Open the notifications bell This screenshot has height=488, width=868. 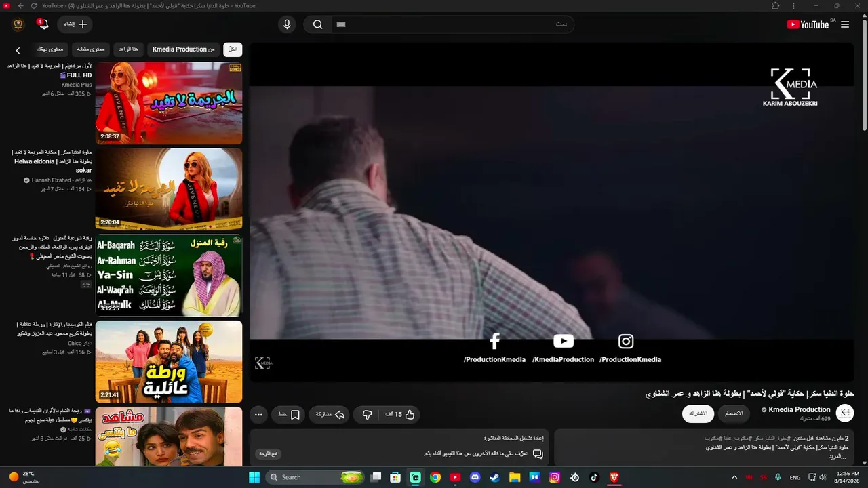pyautogui.click(x=44, y=24)
